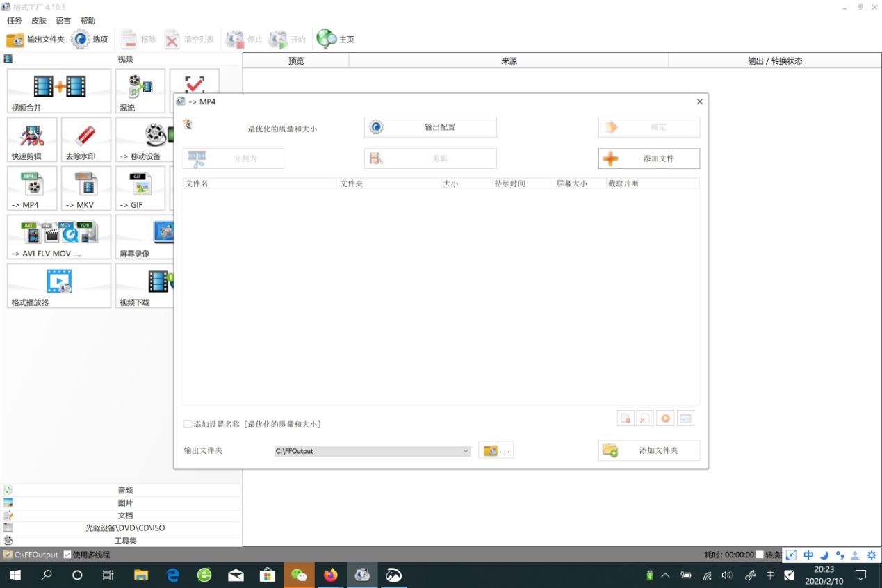Open the 快速剪辑 quick edit tool
This screenshot has width=882, height=588.
tap(32, 139)
